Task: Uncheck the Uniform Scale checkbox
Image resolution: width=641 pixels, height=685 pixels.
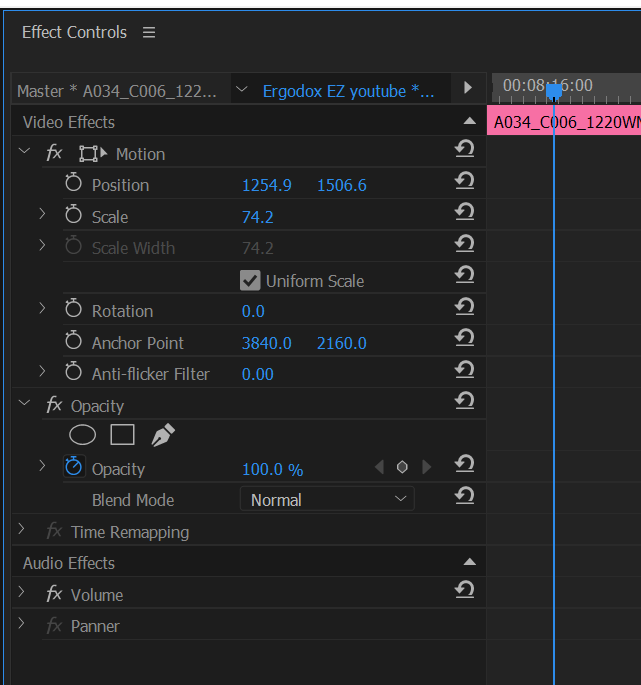Action: (x=250, y=280)
